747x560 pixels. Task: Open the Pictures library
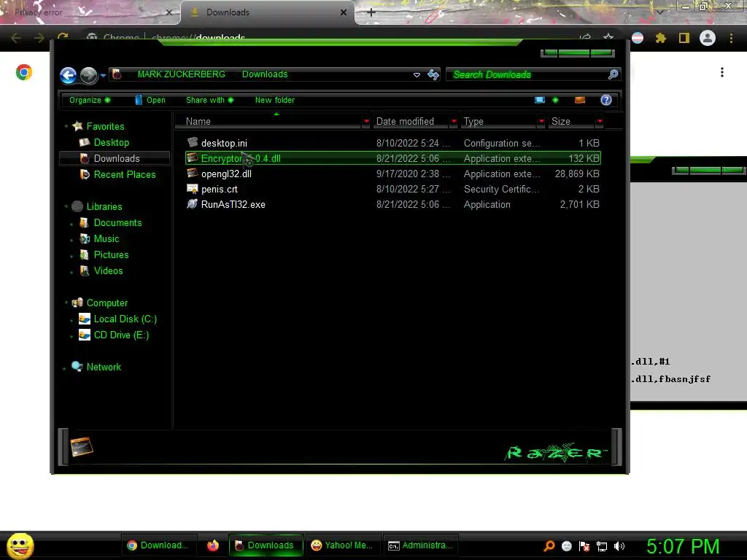tap(111, 254)
